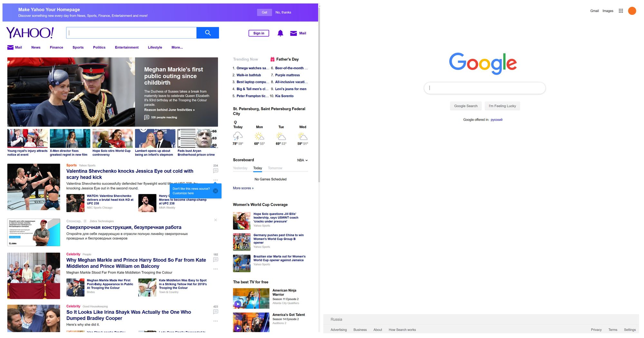Open Images link on Google page
This screenshot has height=338, width=644.
(608, 11)
